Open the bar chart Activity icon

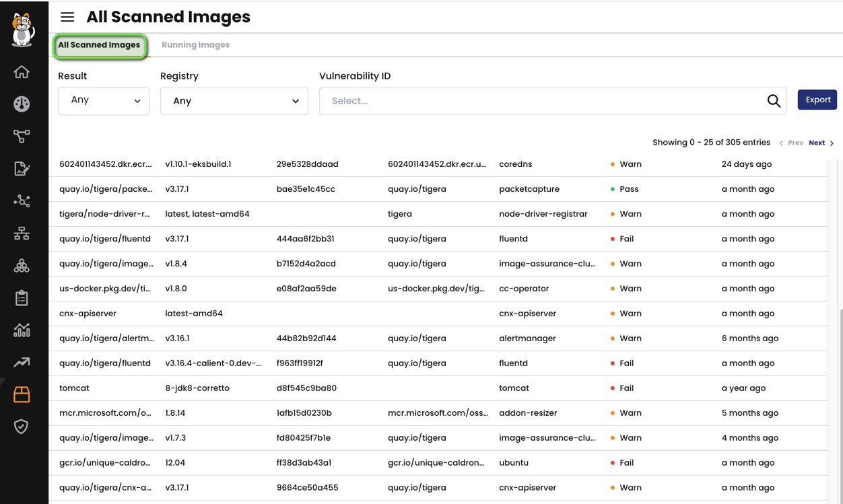point(22,330)
